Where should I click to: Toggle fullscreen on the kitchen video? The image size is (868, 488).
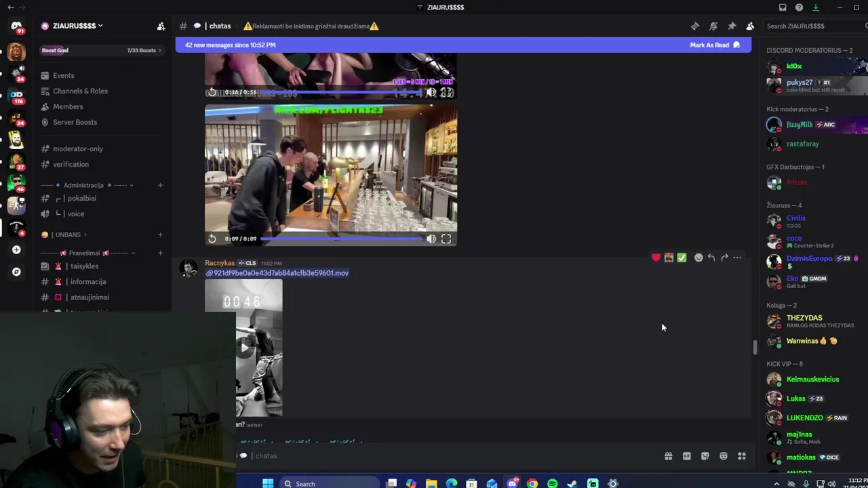[446, 239]
